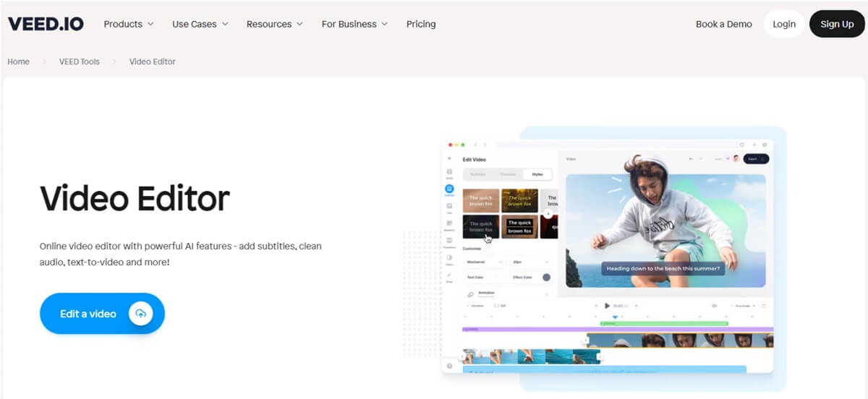Play the video in the editor preview

pos(607,306)
